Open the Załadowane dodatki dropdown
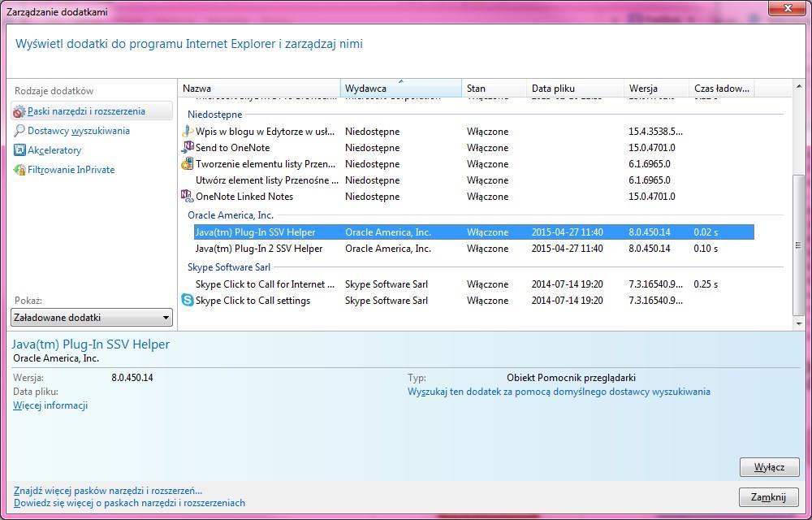The height and width of the screenshot is (520, 812). pyautogui.click(x=92, y=318)
